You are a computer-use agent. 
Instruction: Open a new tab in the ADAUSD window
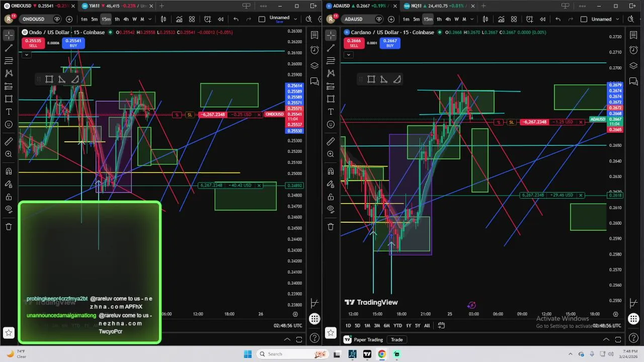(x=484, y=6)
